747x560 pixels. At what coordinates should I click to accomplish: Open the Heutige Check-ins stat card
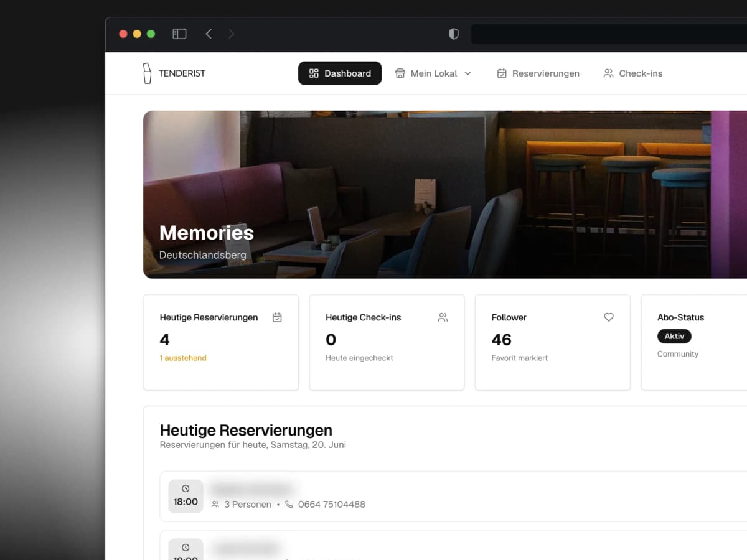pos(387,342)
